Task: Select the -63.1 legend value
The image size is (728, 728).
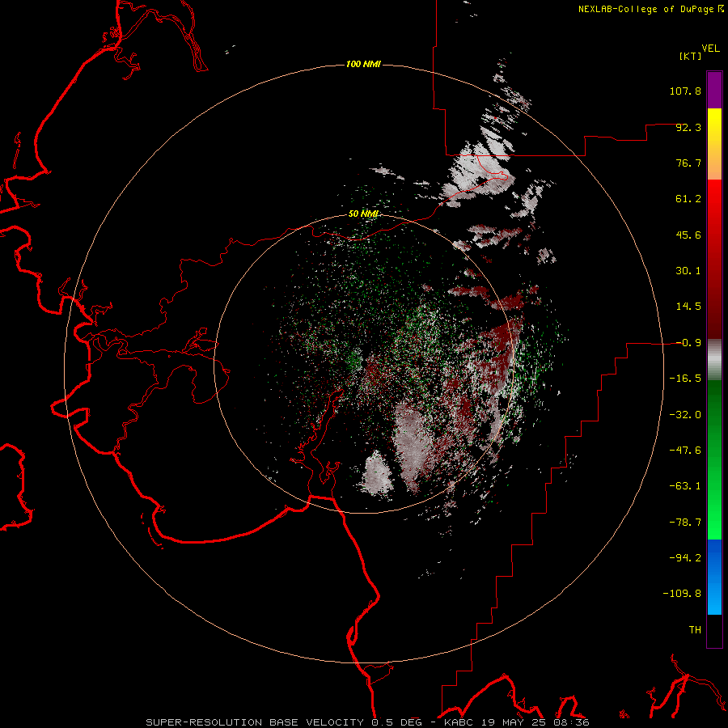Action: click(x=685, y=486)
